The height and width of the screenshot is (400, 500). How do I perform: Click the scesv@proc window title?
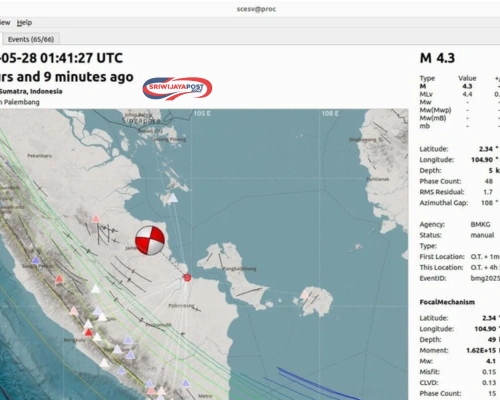[256, 9]
